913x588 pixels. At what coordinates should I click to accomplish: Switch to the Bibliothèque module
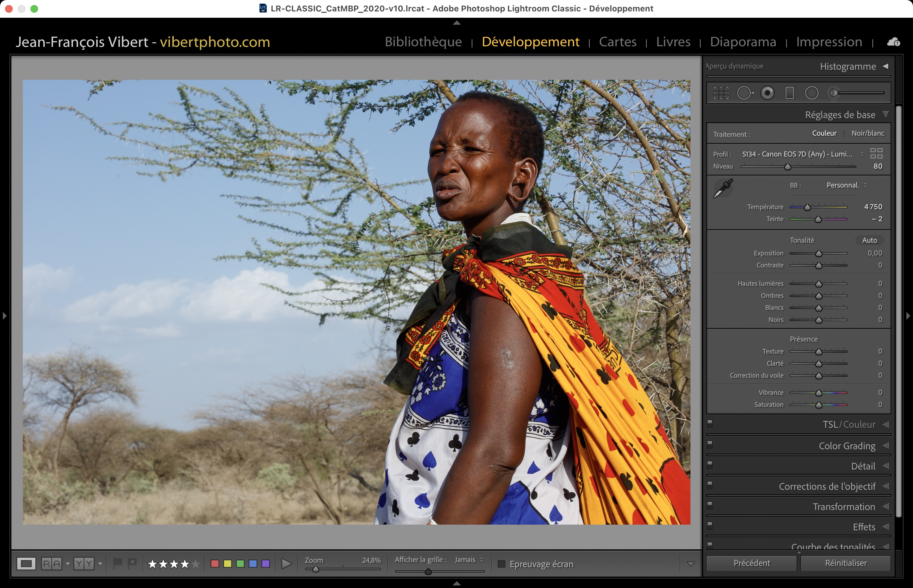pyautogui.click(x=423, y=42)
